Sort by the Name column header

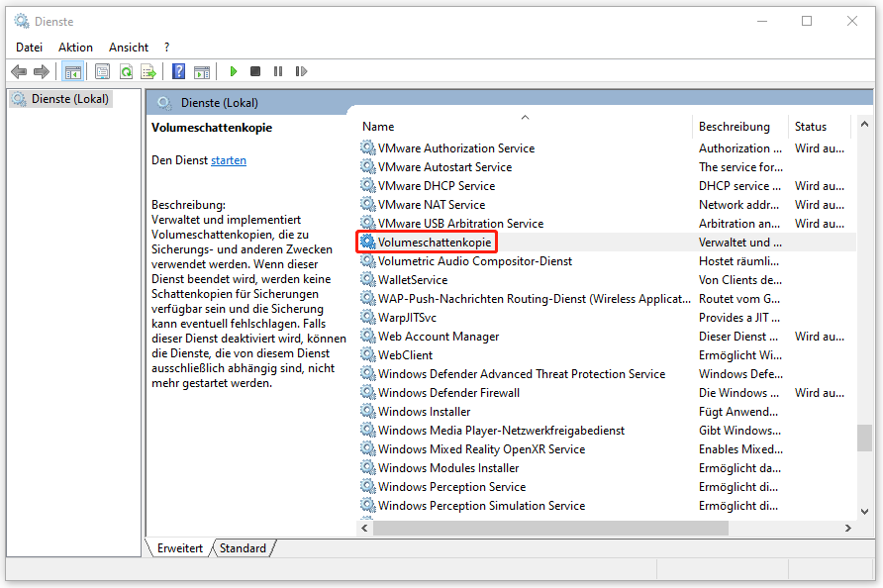pyautogui.click(x=524, y=127)
